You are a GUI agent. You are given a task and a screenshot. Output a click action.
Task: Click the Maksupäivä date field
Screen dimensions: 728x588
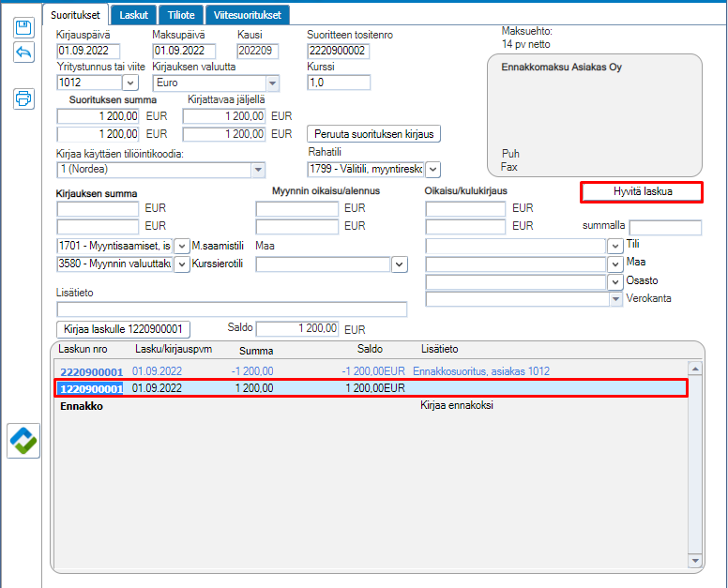click(184, 51)
